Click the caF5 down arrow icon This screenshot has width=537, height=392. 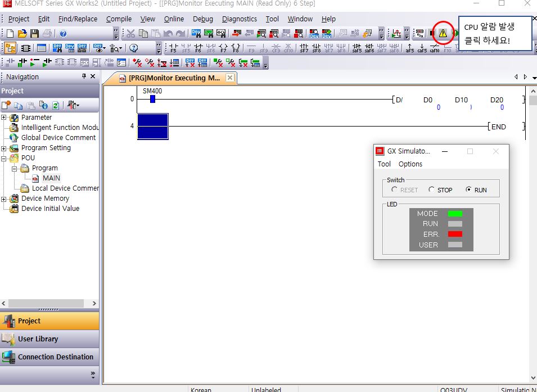[422, 48]
